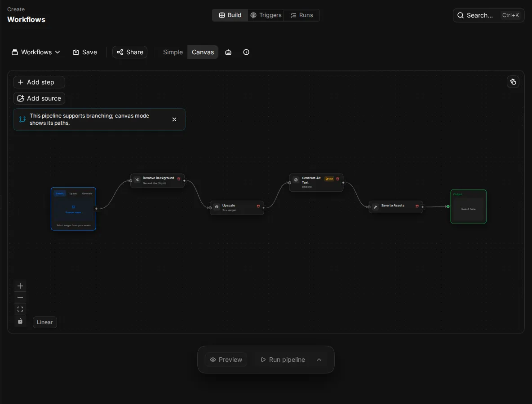532x404 pixels.
Task: Add step after Save to Assets plus handle
Action: (422, 207)
